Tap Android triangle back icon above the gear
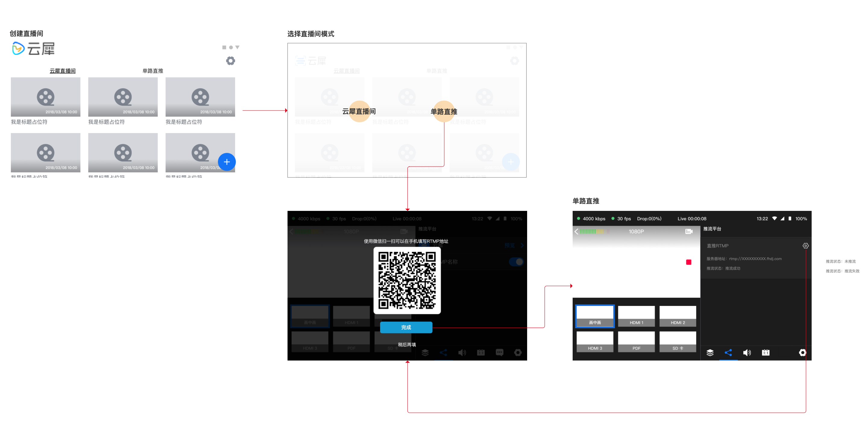Image resolution: width=868 pixels, height=429 pixels. pos(237,47)
